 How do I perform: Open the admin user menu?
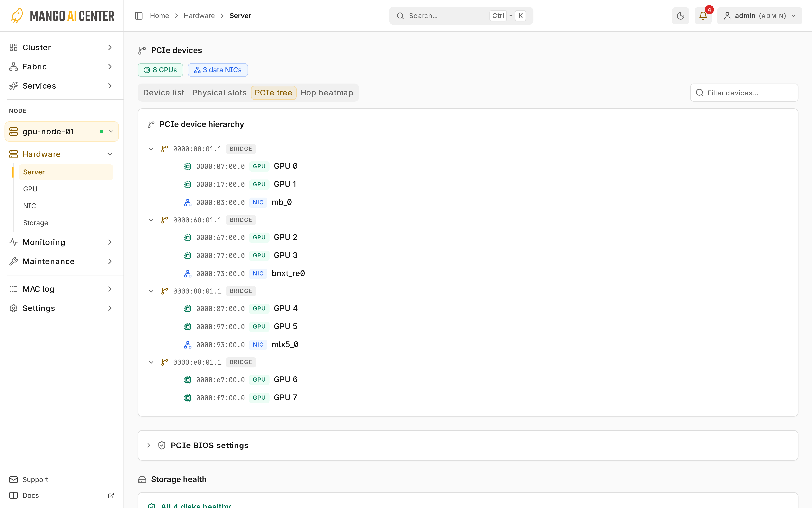click(x=759, y=16)
